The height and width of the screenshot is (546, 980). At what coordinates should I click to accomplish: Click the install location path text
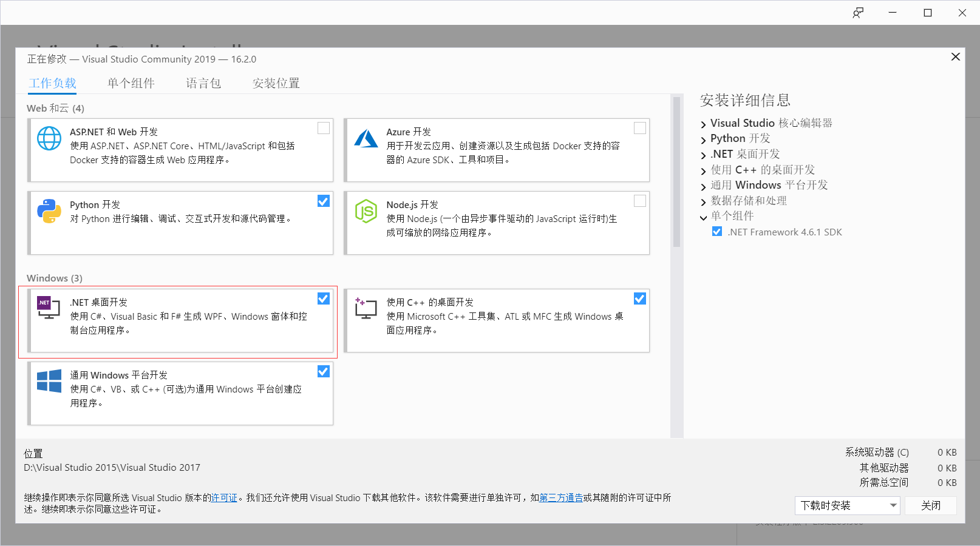tap(112, 467)
